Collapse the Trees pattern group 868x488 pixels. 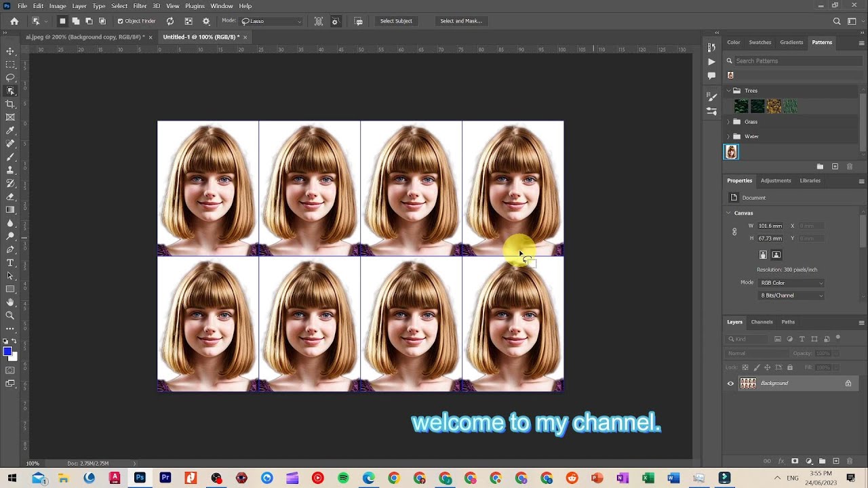coord(729,91)
